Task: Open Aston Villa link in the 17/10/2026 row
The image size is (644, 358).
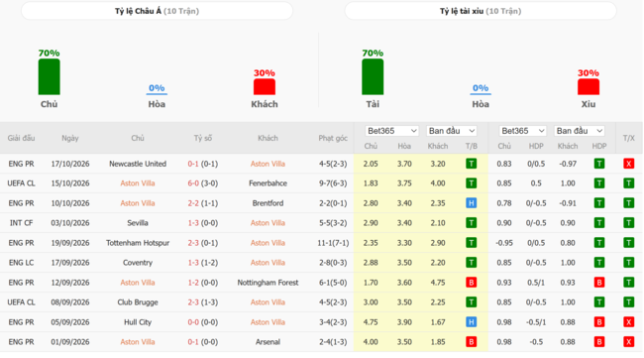Action: coord(268,164)
